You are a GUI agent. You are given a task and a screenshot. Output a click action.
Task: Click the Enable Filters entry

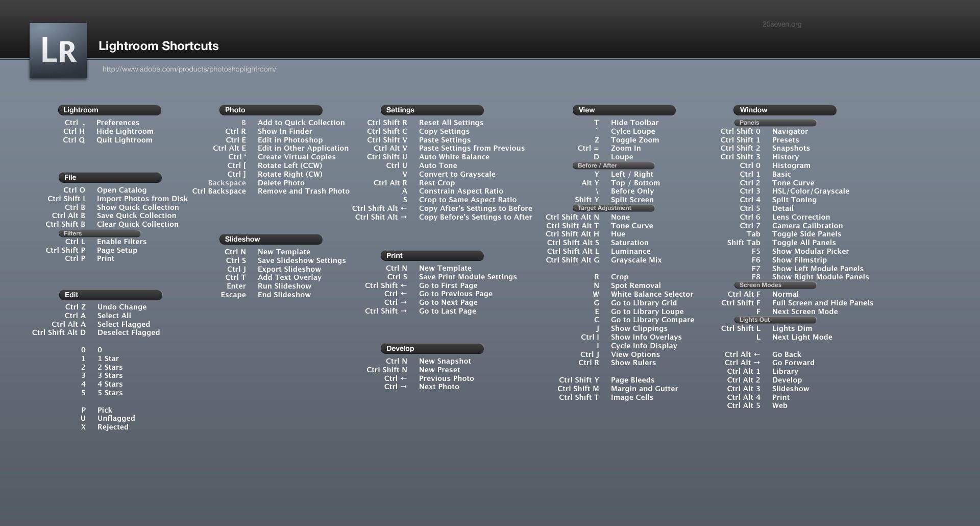pyautogui.click(x=122, y=242)
